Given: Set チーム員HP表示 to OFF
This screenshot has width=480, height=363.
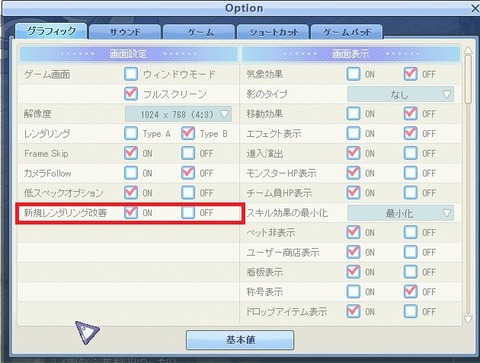Looking at the screenshot, I should [410, 193].
